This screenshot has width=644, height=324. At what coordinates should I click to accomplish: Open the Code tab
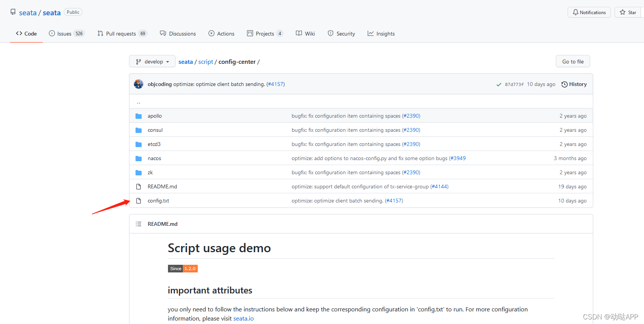(x=26, y=34)
